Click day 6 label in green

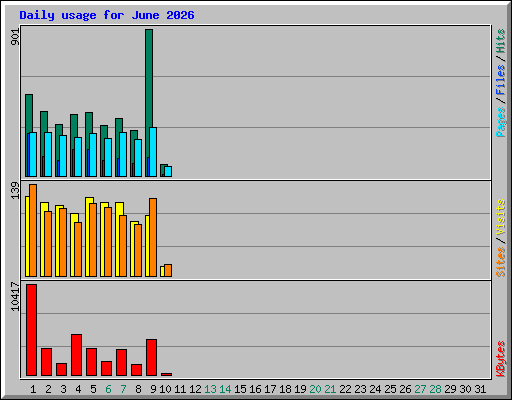108,389
